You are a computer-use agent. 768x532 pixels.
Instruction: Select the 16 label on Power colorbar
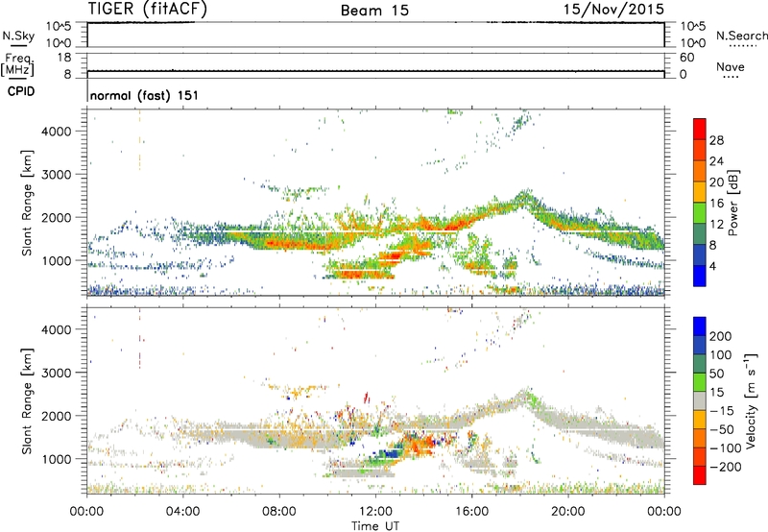716,204
